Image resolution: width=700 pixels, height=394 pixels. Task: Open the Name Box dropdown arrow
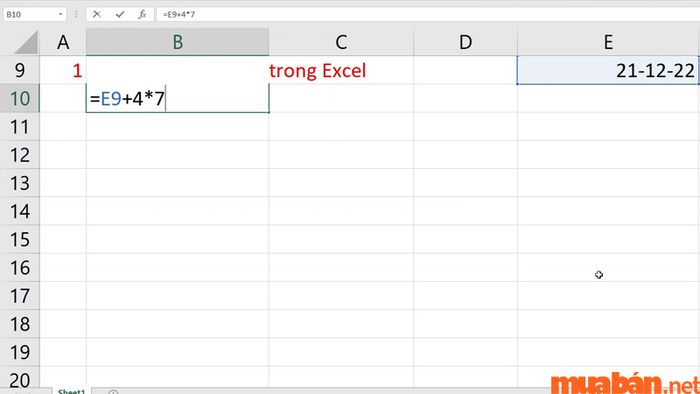[x=60, y=14]
